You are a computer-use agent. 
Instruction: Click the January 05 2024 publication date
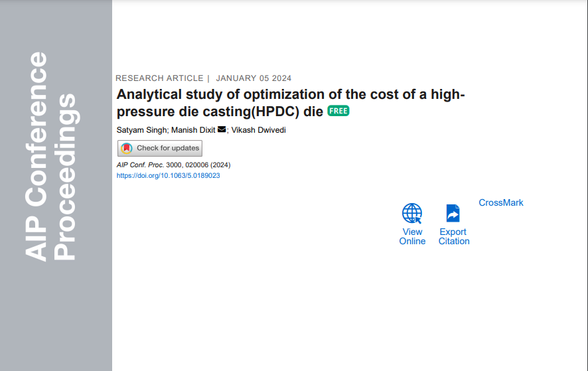pyautogui.click(x=254, y=78)
